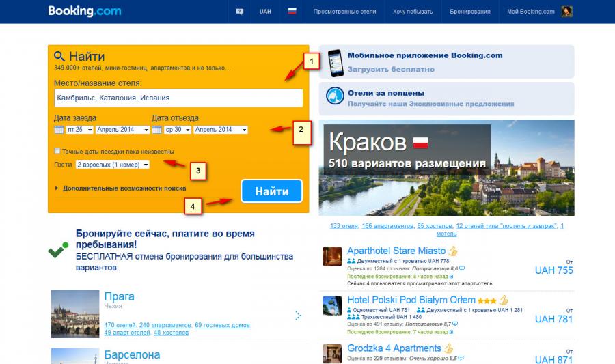Click the Polish flag next to Краков
The image size is (615, 364).
point(420,143)
